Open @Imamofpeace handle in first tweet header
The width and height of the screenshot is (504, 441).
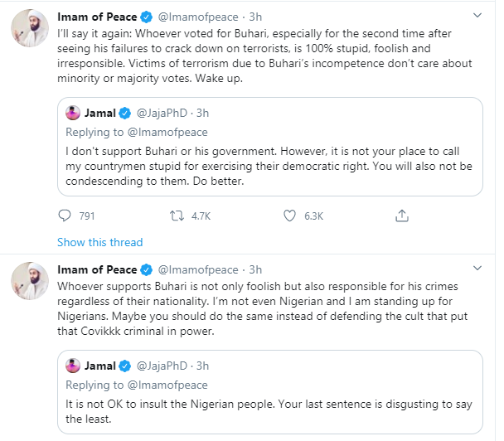198,17
